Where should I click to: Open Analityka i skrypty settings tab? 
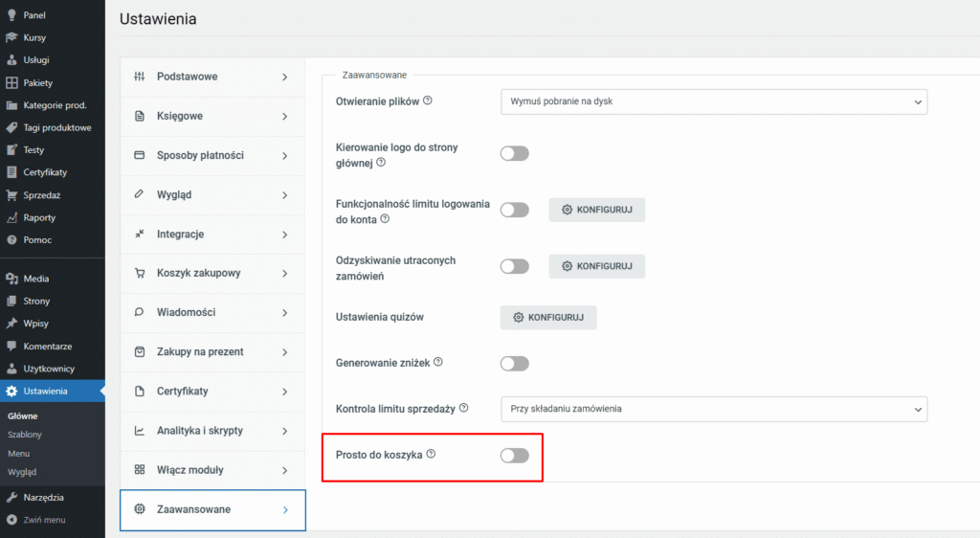point(212,431)
